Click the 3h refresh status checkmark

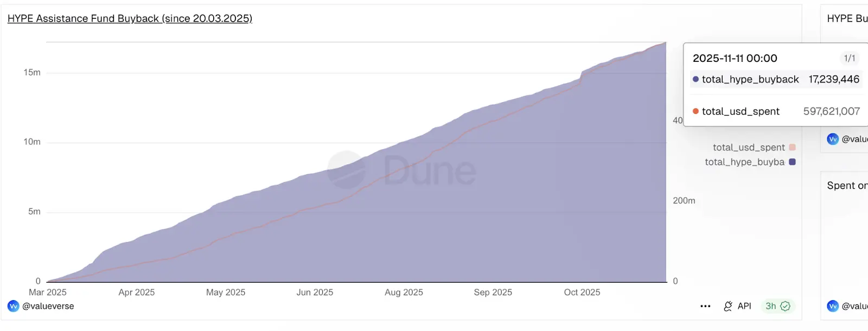(785, 307)
